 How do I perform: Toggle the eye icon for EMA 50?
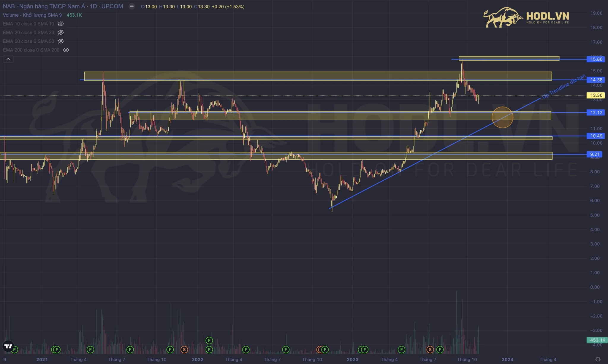tap(61, 41)
